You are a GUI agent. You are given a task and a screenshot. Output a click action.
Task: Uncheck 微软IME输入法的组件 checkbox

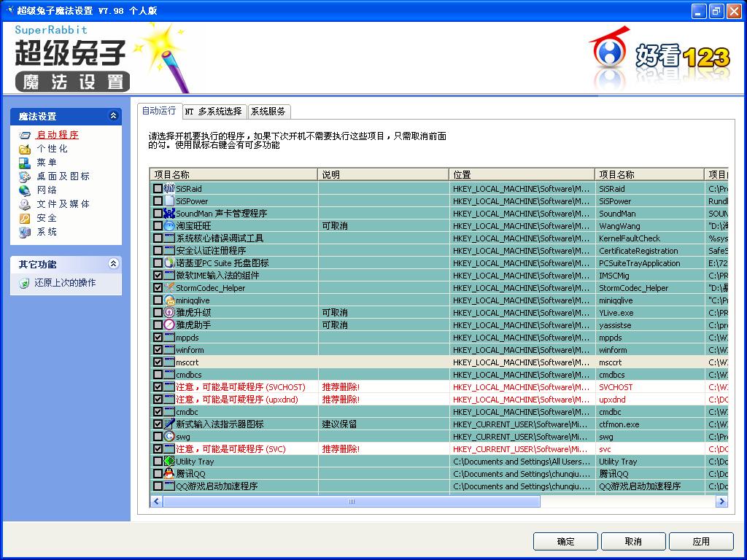pyautogui.click(x=158, y=275)
